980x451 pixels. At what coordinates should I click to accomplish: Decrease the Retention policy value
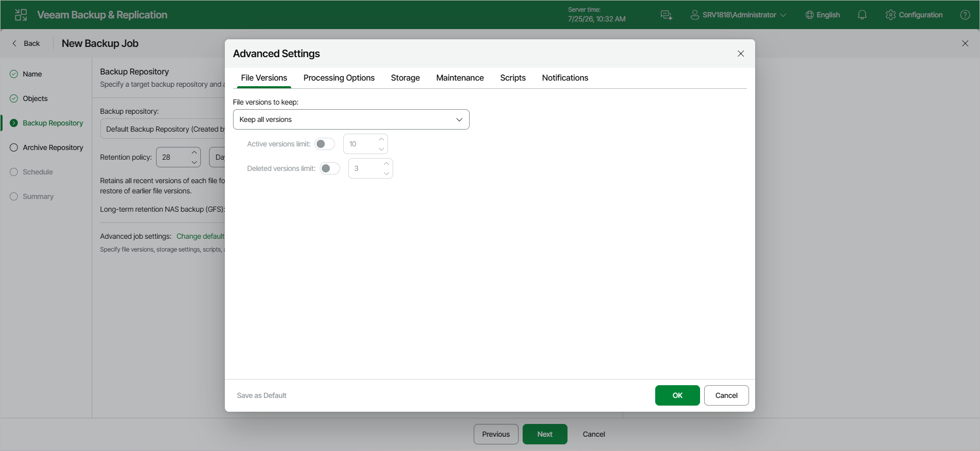click(194, 162)
